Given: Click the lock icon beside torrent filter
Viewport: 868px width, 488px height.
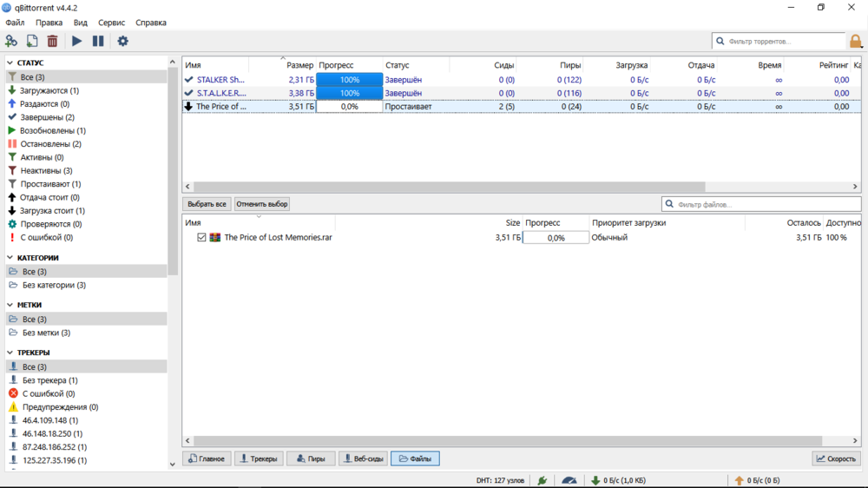Looking at the screenshot, I should (x=856, y=41).
